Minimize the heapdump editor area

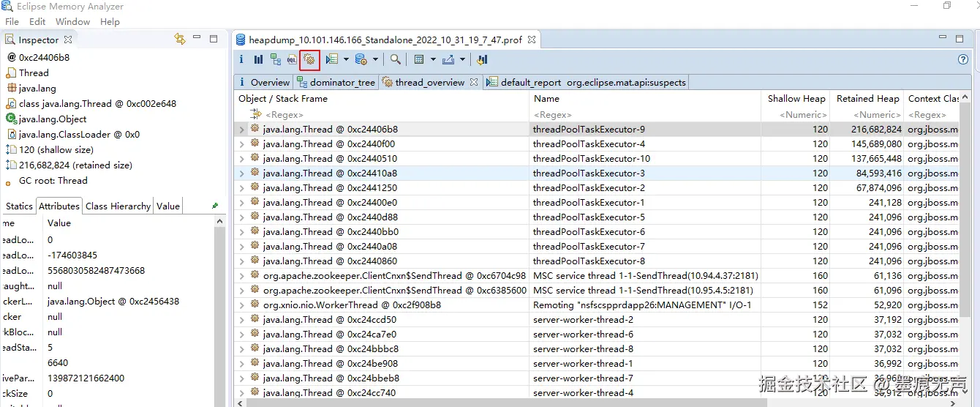tap(943, 38)
